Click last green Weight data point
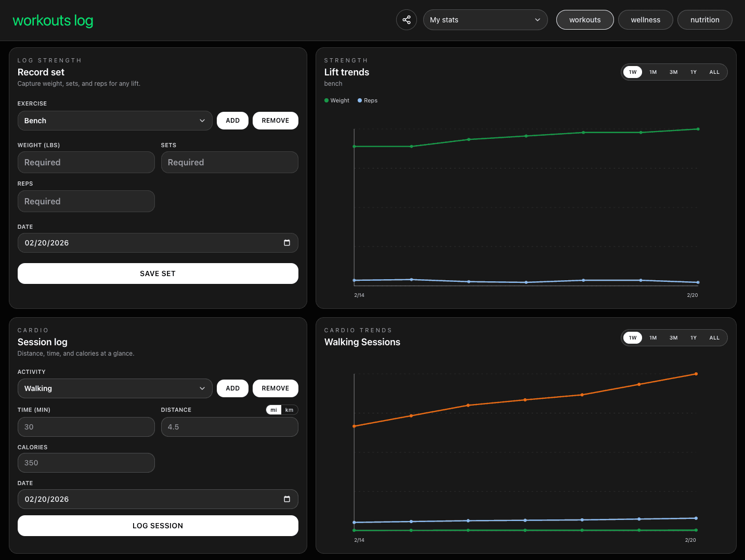The image size is (745, 560). pyautogui.click(x=698, y=129)
